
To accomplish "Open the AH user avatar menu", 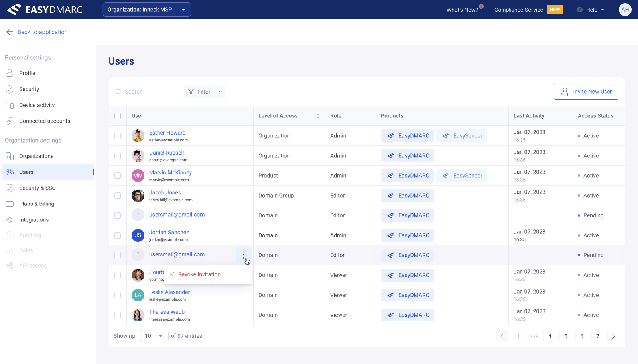I will (x=625, y=10).
